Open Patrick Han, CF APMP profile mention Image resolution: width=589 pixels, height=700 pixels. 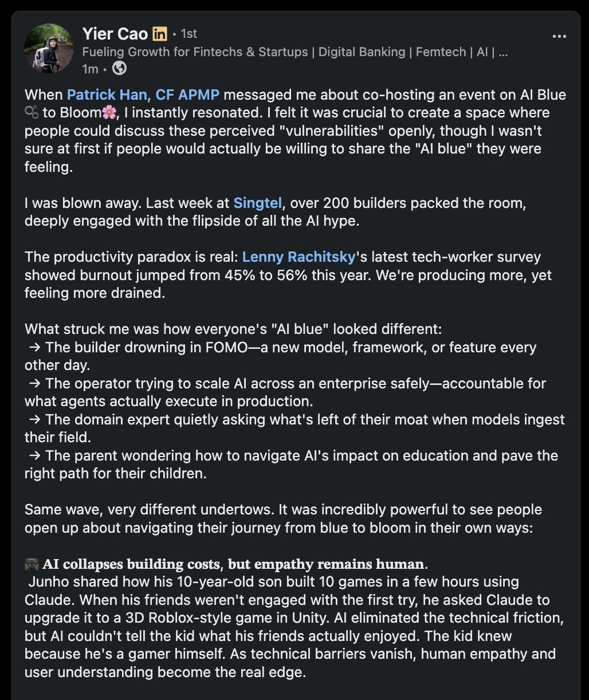pyautogui.click(x=143, y=95)
